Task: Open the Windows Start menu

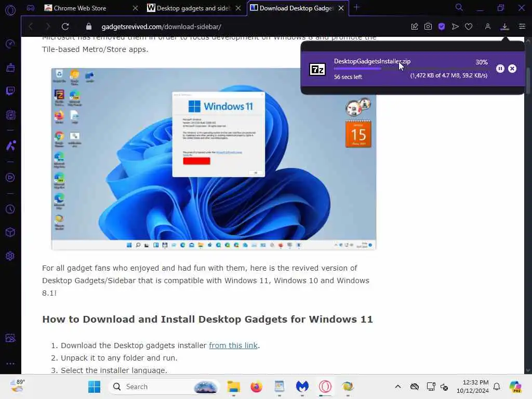Action: [94, 387]
